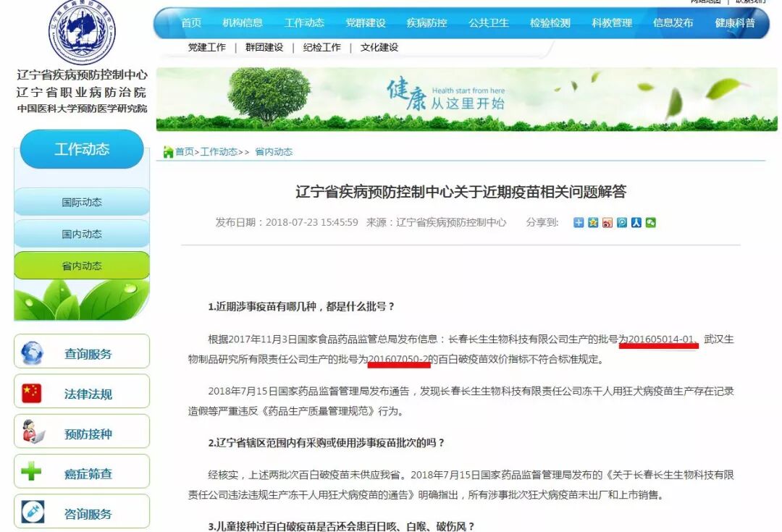The height and width of the screenshot is (532, 782).
Task: Open the 癌症筛查 sidebar button
Action: [x=82, y=471]
